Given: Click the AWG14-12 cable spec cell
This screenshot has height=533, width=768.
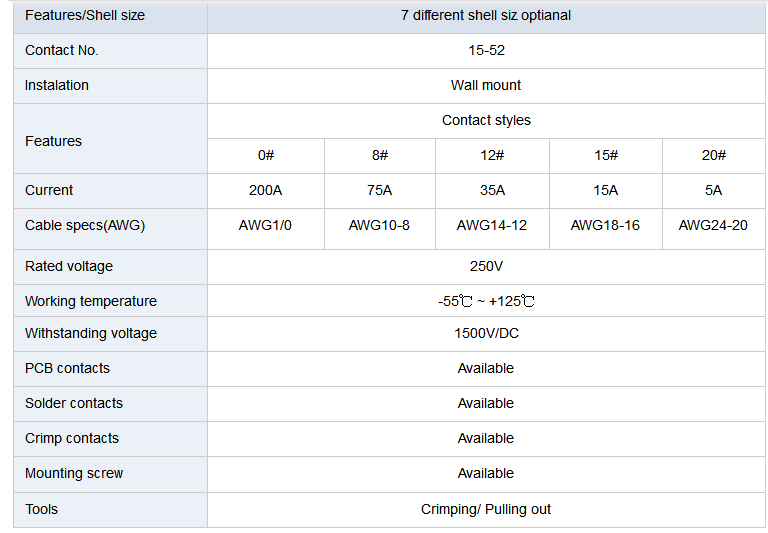Looking at the screenshot, I should tap(492, 229).
